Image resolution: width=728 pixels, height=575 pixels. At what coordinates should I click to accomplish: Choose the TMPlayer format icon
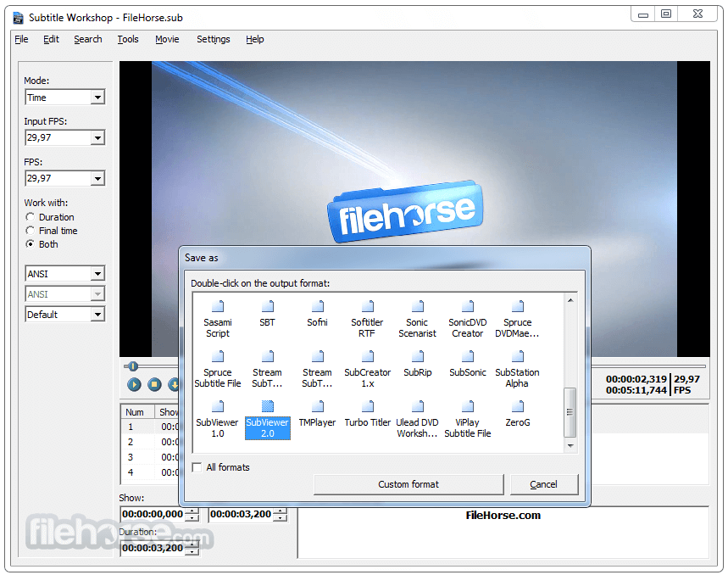(x=318, y=406)
